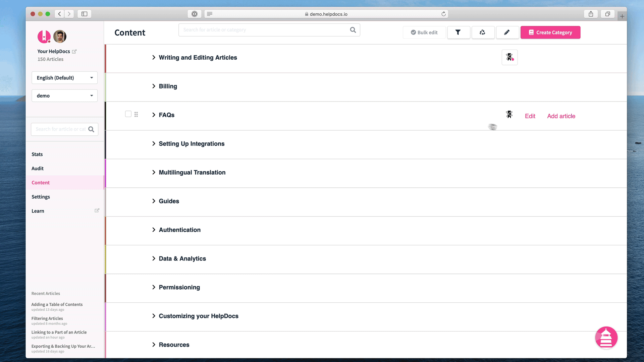644x362 pixels.
Task: Click the sidebar search magnifier icon
Action: (91, 129)
